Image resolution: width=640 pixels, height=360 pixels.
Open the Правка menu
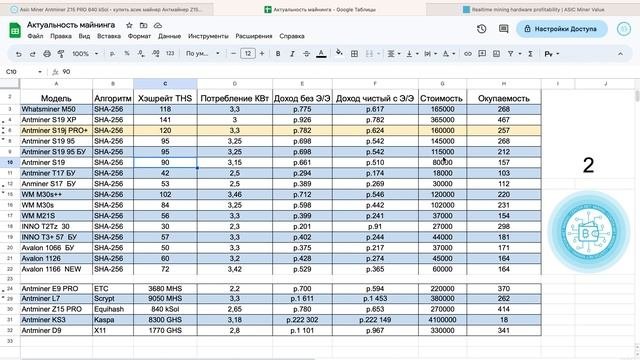click(61, 36)
